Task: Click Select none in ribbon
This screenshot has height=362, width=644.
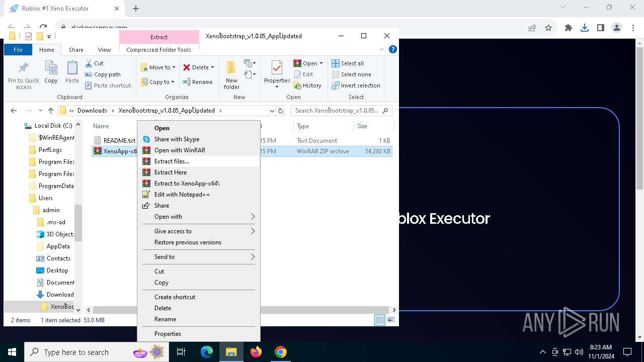Action: (x=351, y=74)
